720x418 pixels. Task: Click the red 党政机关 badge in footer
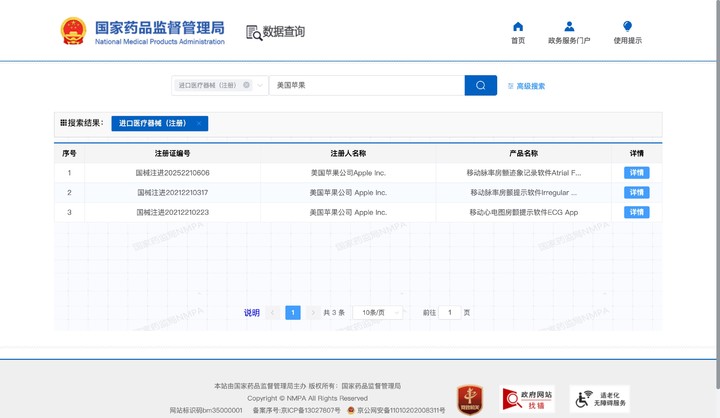click(470, 399)
